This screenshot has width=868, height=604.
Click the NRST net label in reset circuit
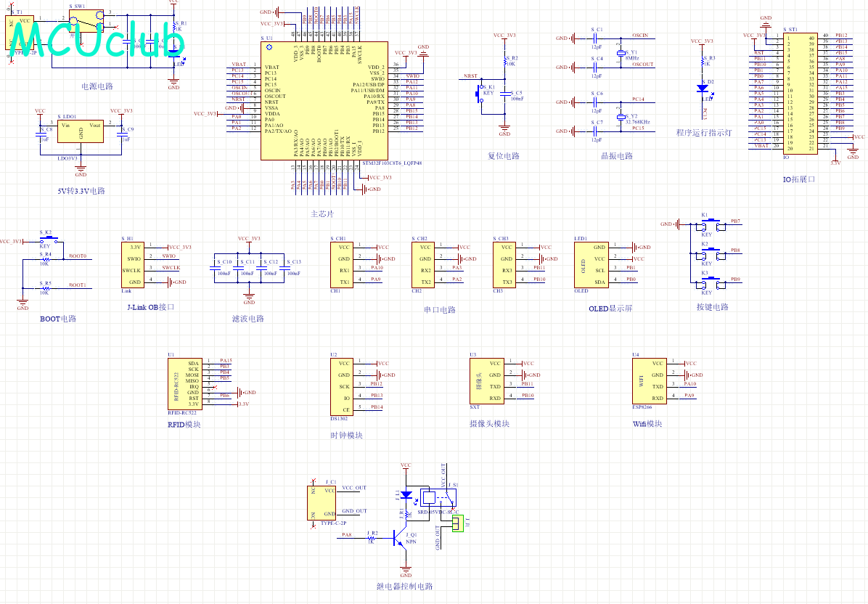tap(470, 75)
